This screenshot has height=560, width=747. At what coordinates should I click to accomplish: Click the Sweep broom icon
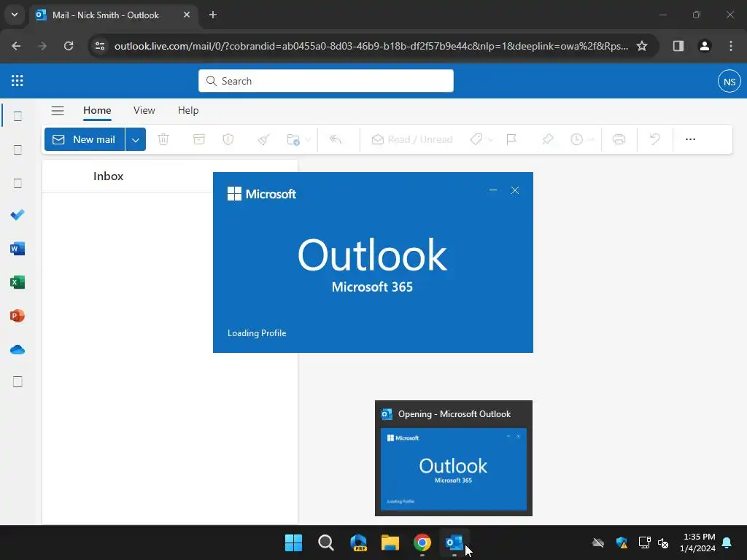[x=263, y=139]
